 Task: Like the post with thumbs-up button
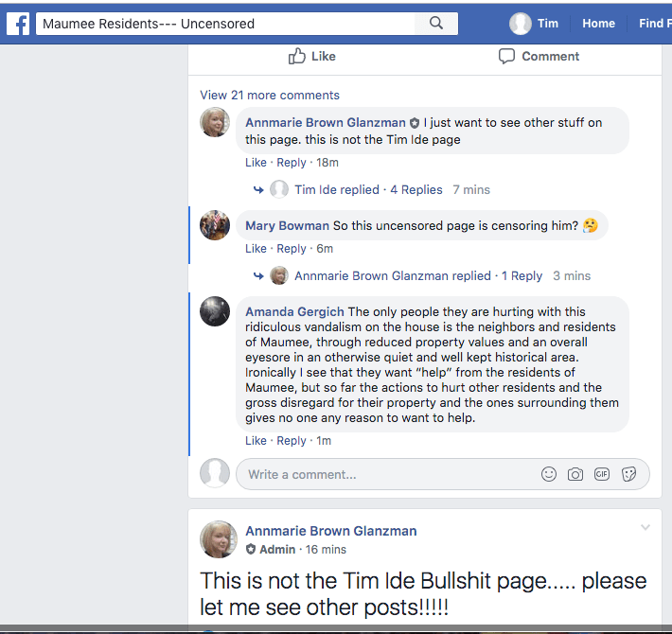click(312, 56)
